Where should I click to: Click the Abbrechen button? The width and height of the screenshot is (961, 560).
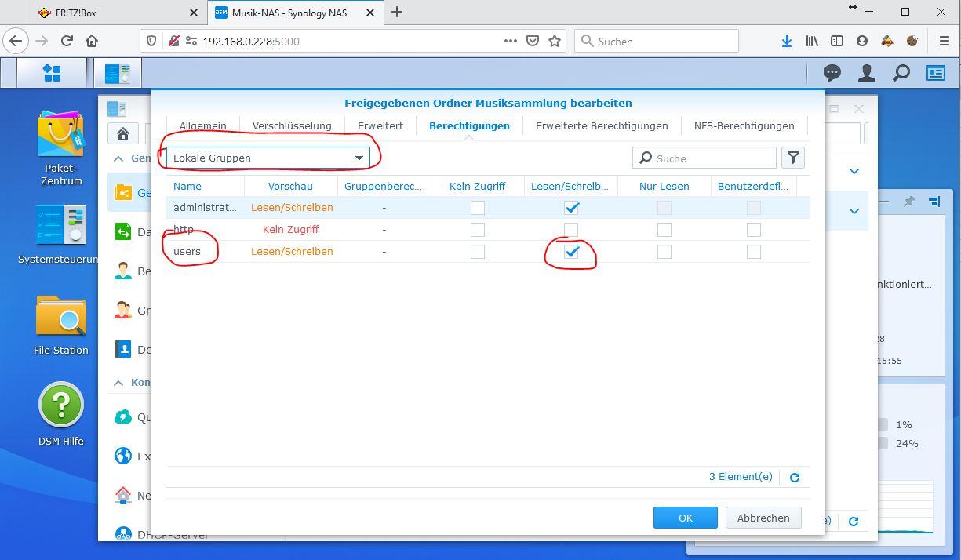(x=763, y=518)
